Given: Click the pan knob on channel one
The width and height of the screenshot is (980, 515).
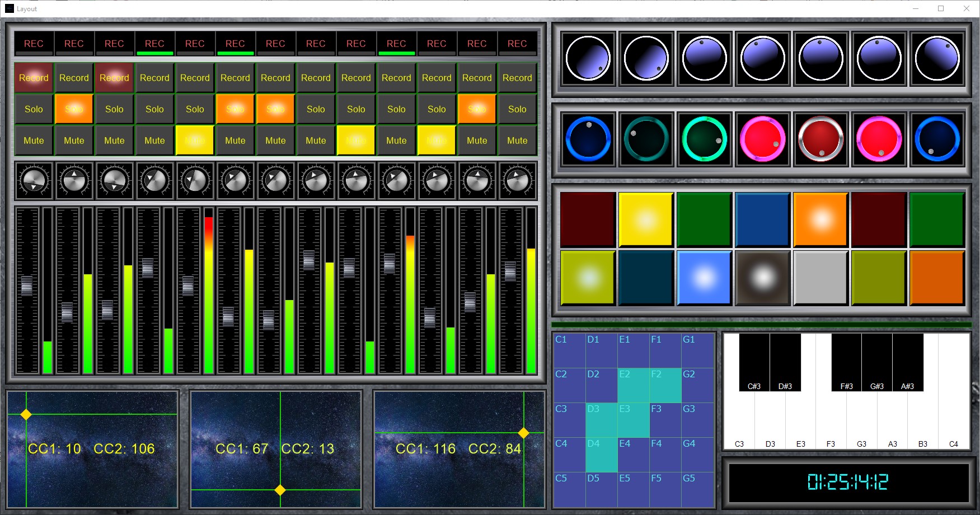Looking at the screenshot, I should [34, 181].
